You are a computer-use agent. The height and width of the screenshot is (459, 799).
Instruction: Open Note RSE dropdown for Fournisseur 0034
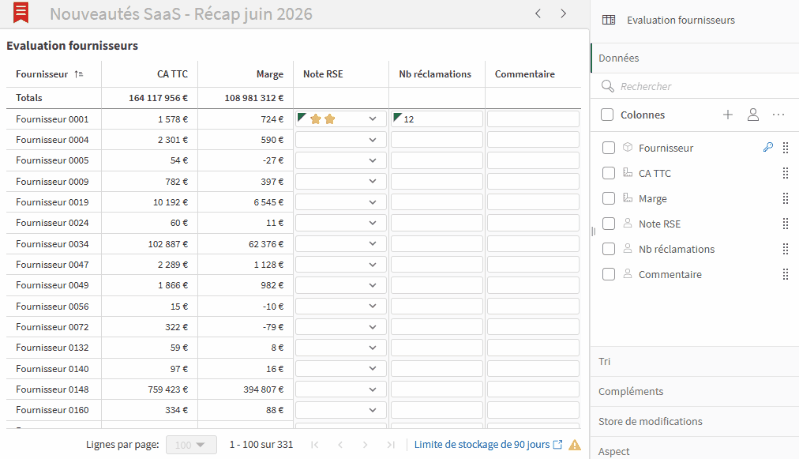(372, 244)
